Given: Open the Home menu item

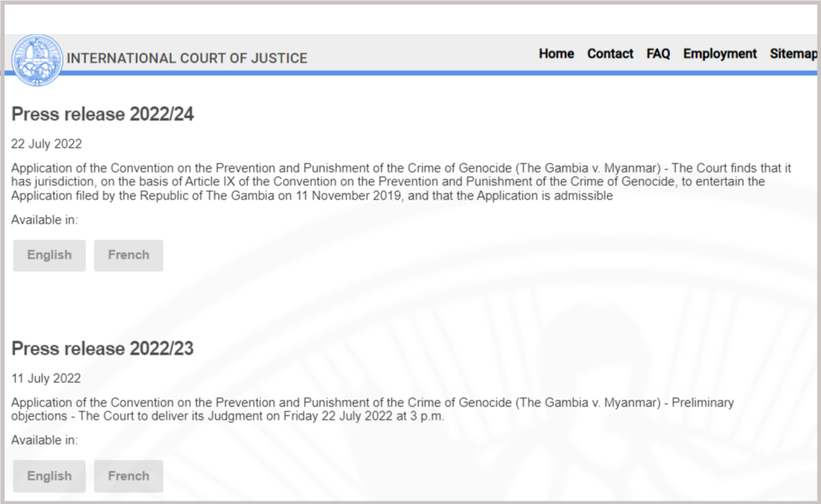Looking at the screenshot, I should (556, 53).
